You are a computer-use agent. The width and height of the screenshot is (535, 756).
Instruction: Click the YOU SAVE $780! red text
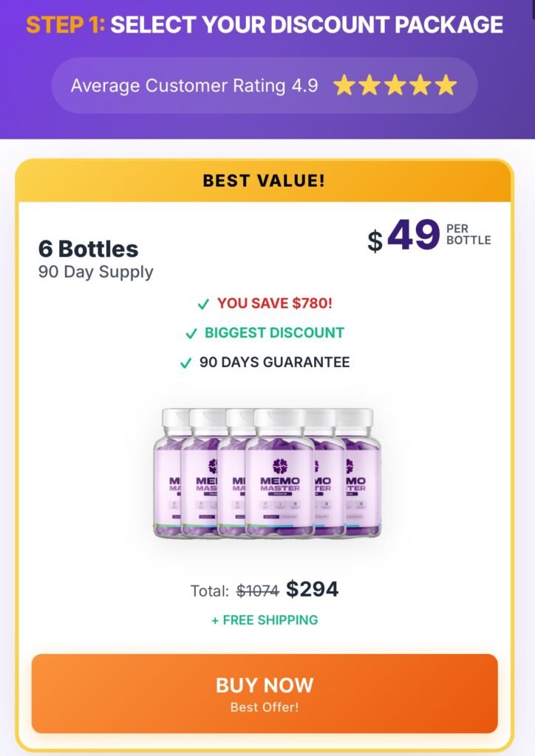click(x=275, y=303)
